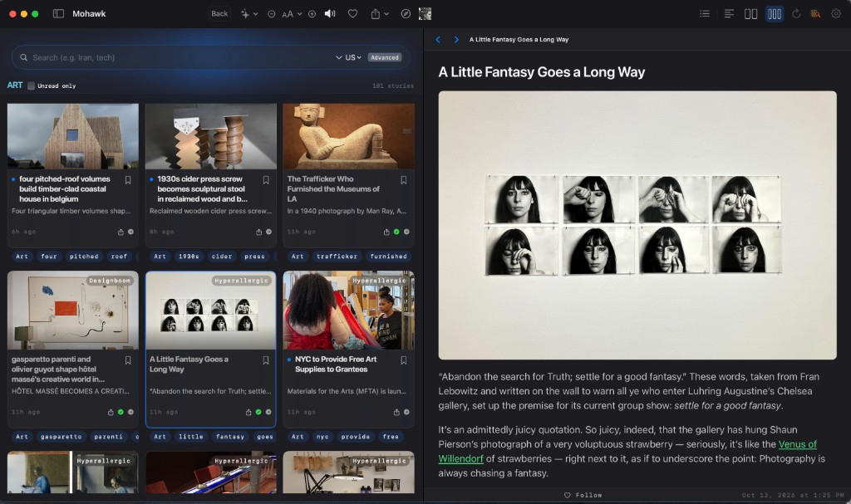Click the 'gasparetto' tag chip
This screenshot has width=851, height=504.
coord(61,436)
